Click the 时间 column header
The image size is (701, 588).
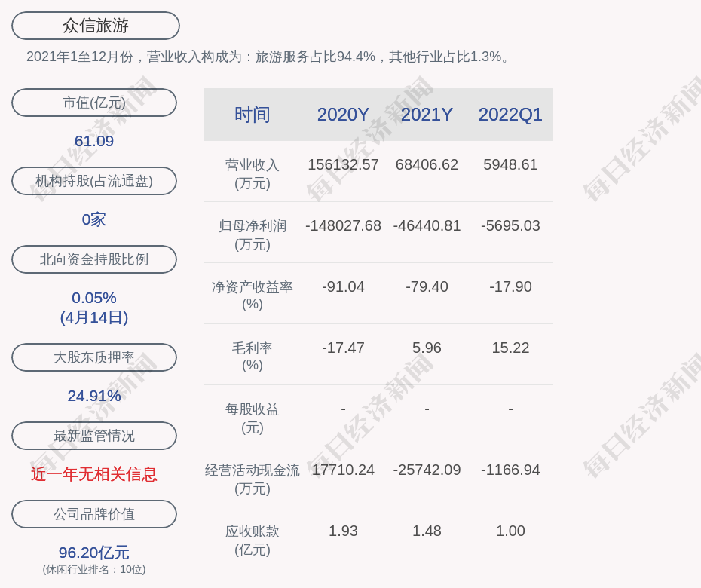pyautogui.click(x=253, y=115)
